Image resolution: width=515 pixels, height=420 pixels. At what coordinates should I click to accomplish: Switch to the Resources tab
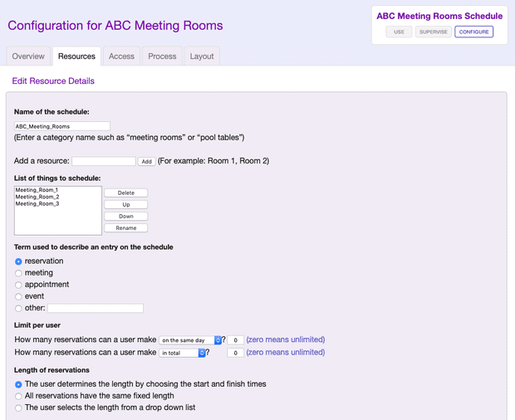[x=76, y=56]
